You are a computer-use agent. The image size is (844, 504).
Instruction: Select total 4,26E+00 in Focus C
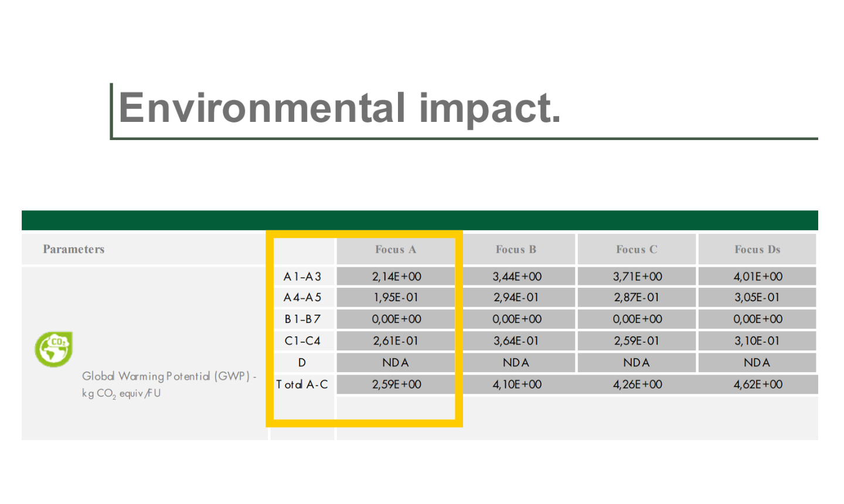pyautogui.click(x=637, y=384)
